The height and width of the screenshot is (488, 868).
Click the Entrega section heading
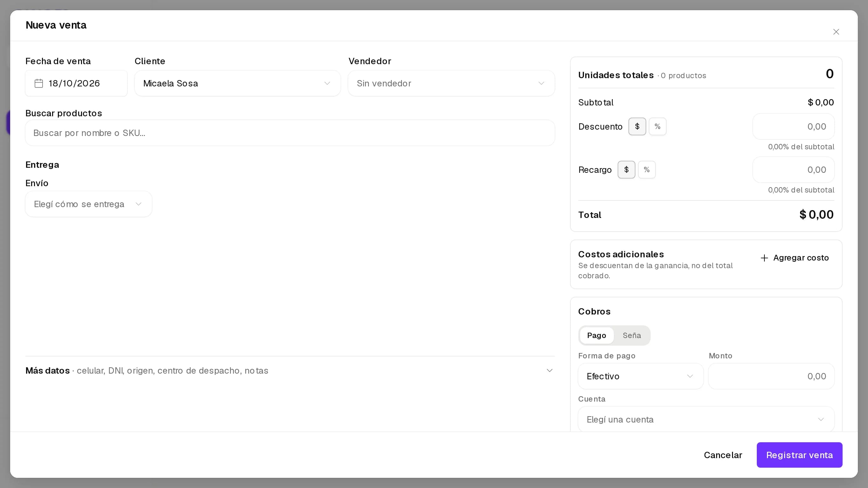click(x=43, y=165)
